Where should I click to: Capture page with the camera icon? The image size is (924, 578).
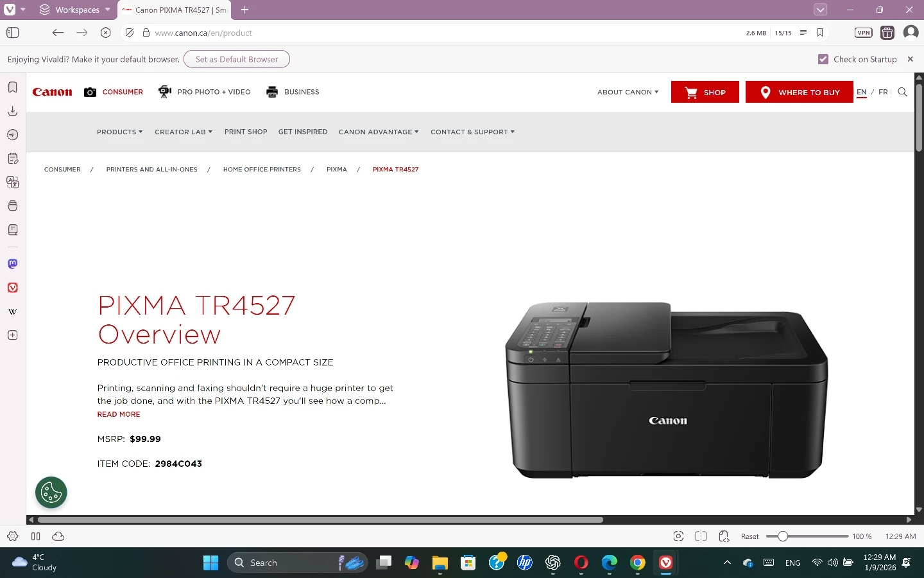[678, 536]
